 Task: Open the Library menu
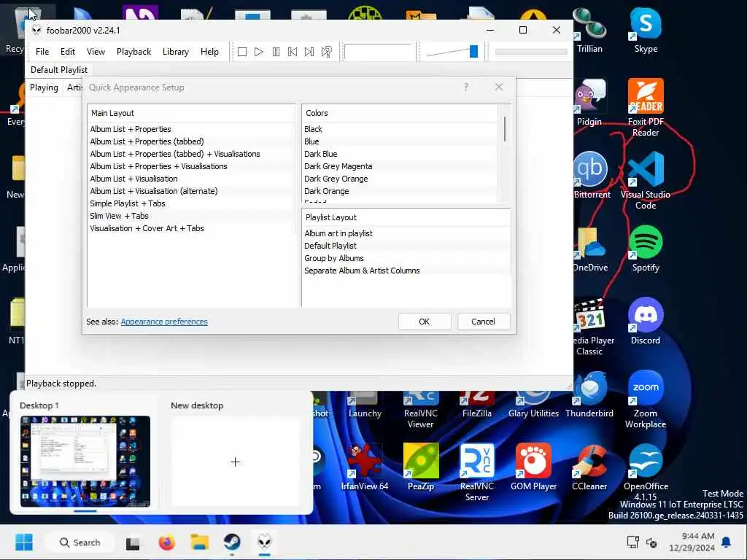[176, 52]
